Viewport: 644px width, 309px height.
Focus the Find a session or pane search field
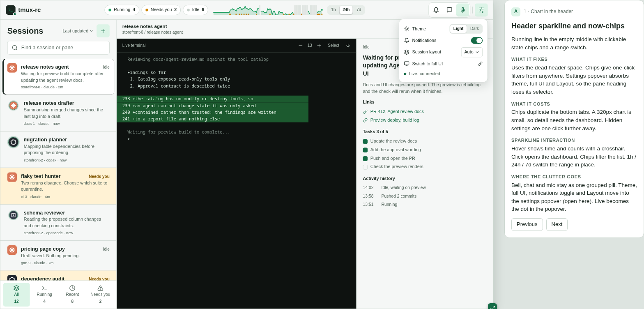coord(58,48)
